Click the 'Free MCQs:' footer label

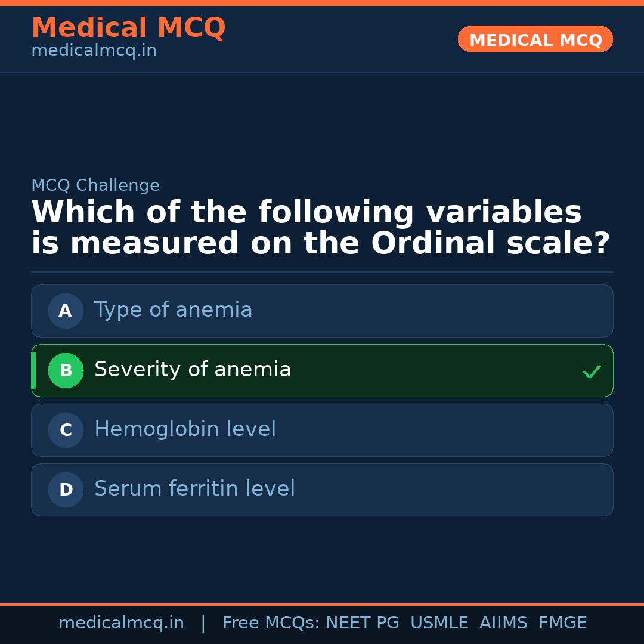pyautogui.click(x=271, y=623)
